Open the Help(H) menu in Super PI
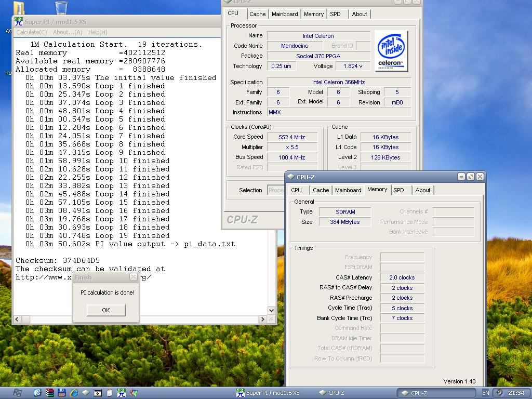Screen dimensions: 532x399 tap(98, 32)
